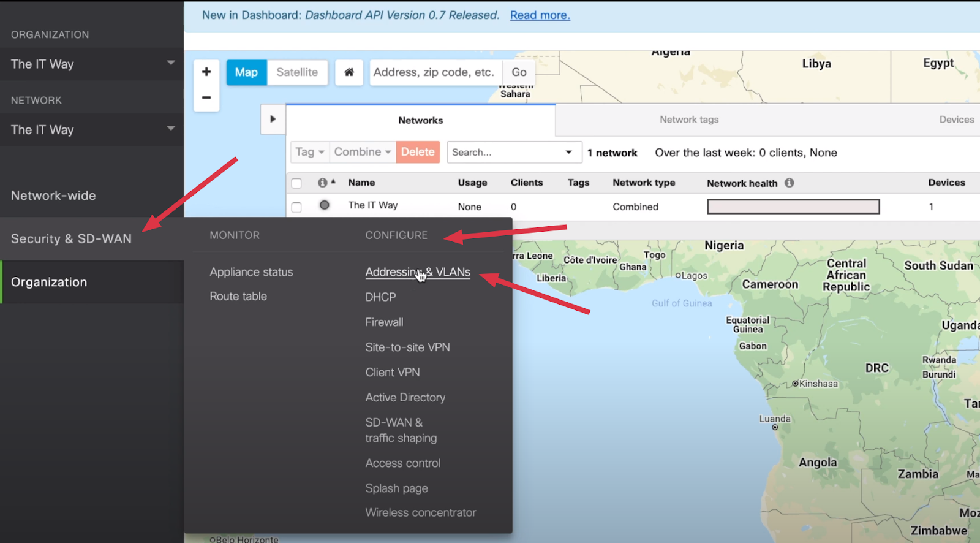The height and width of the screenshot is (543, 980).
Task: Click the panel collapse arrow beside Networks
Action: point(273,119)
